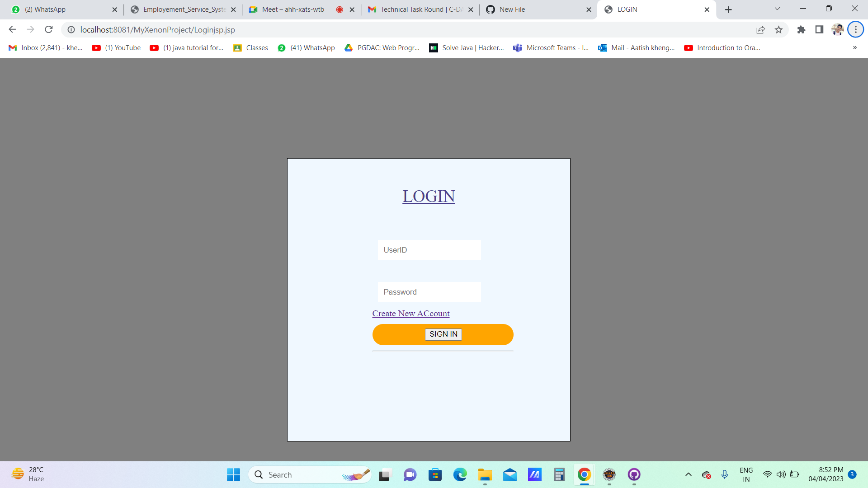
Task: Open the side panel icon
Action: [x=819, y=29]
